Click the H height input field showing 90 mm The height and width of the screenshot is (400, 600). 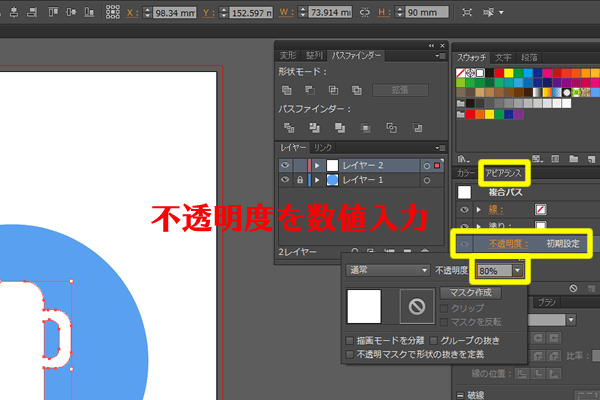pos(427,12)
